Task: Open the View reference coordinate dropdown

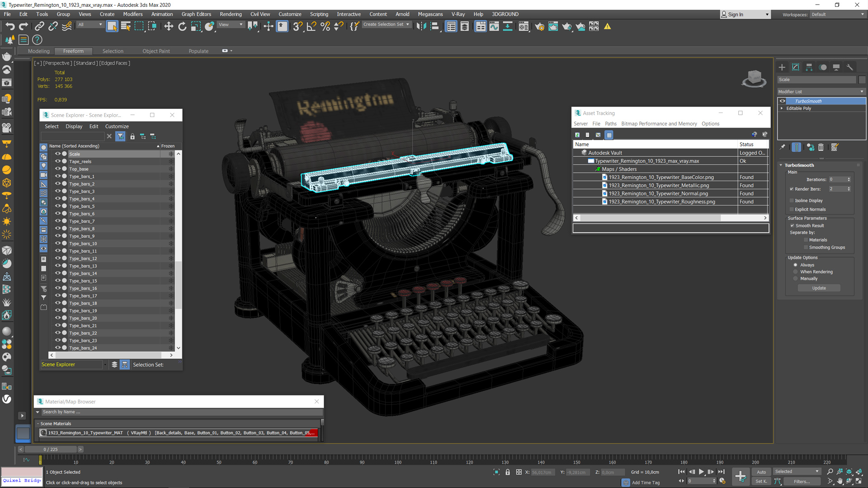Action: (231, 24)
